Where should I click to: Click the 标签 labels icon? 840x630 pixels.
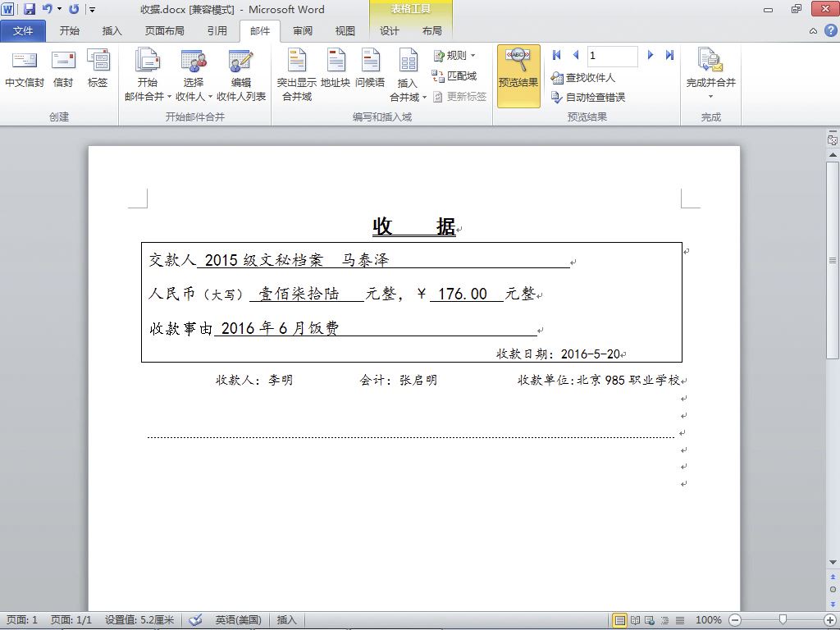[98, 67]
